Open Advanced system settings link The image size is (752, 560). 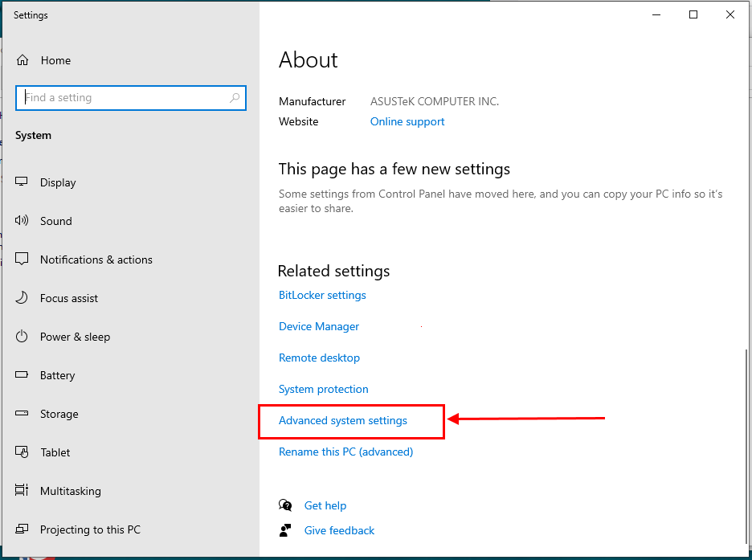[343, 420]
